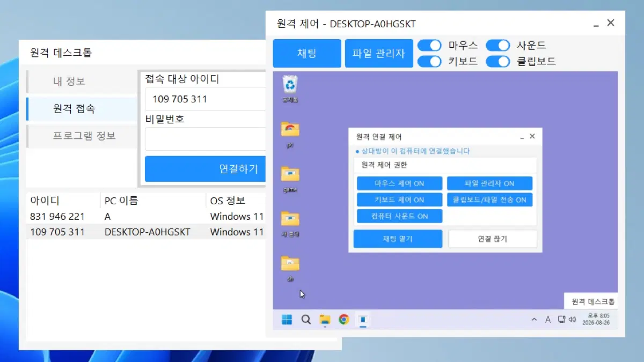This screenshot has width=644, height=362.
Task: Open network icon in remote system tray
Action: point(561,320)
